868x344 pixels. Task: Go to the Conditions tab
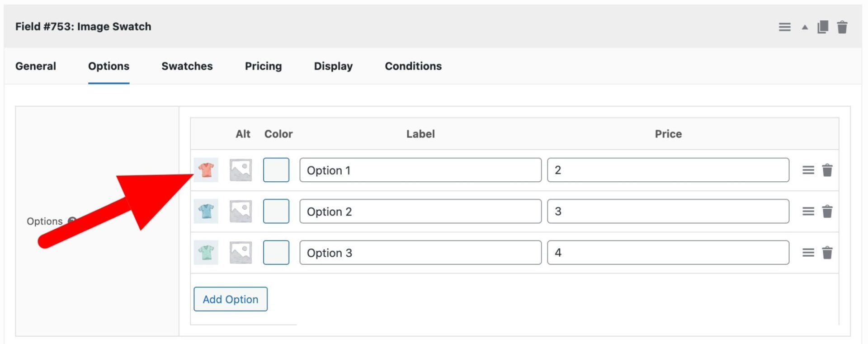tap(413, 66)
